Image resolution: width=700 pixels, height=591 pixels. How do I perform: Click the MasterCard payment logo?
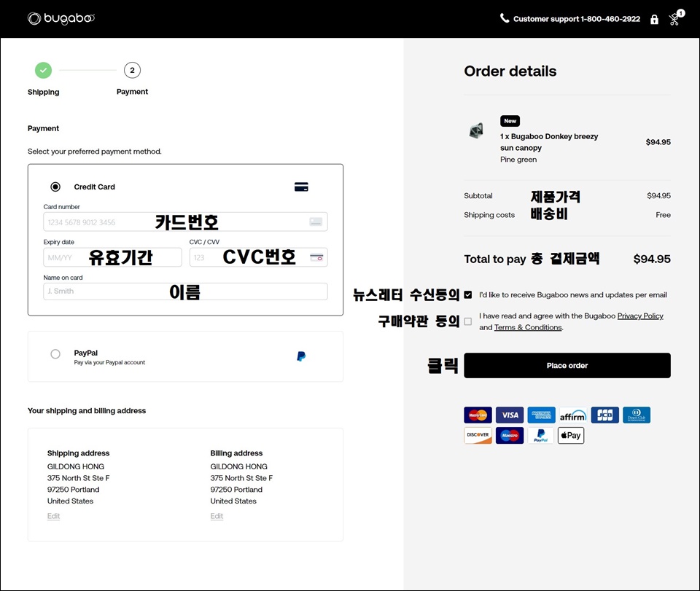478,415
